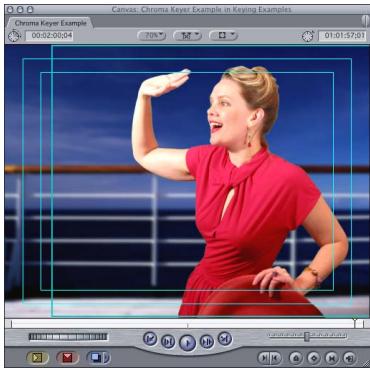Click the yellow Insert edit button

click(x=37, y=358)
